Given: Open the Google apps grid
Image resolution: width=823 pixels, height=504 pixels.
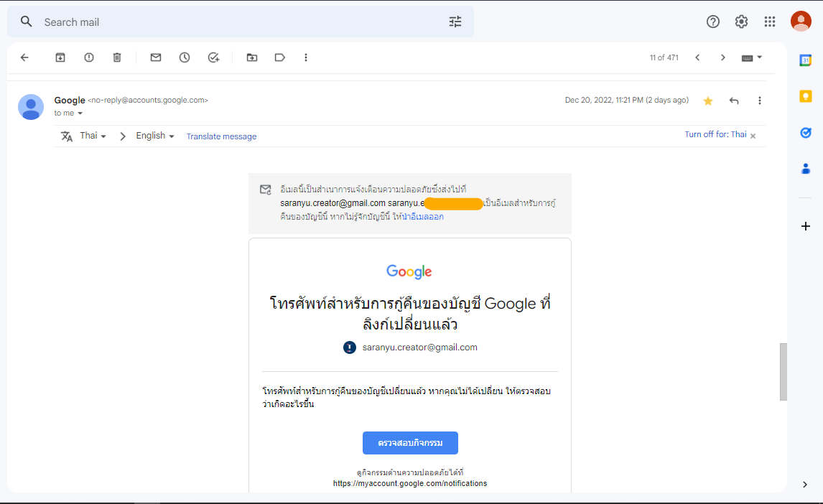Looking at the screenshot, I should pos(769,22).
